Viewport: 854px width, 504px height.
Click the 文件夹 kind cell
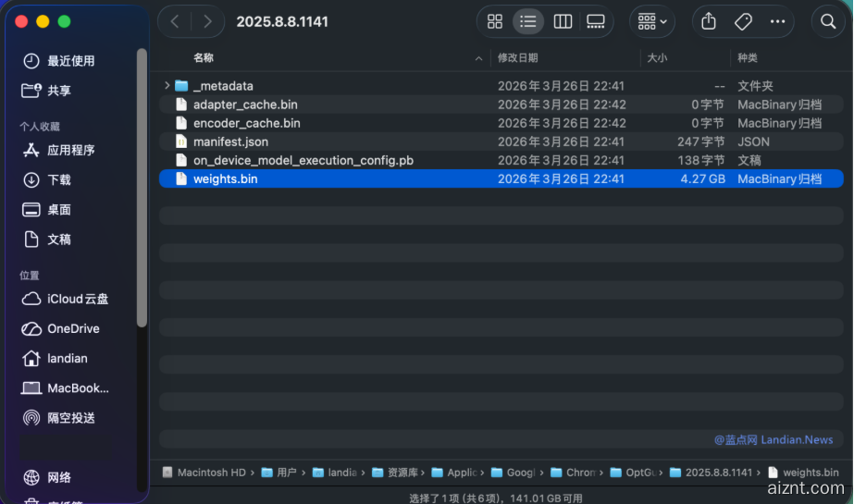click(755, 85)
